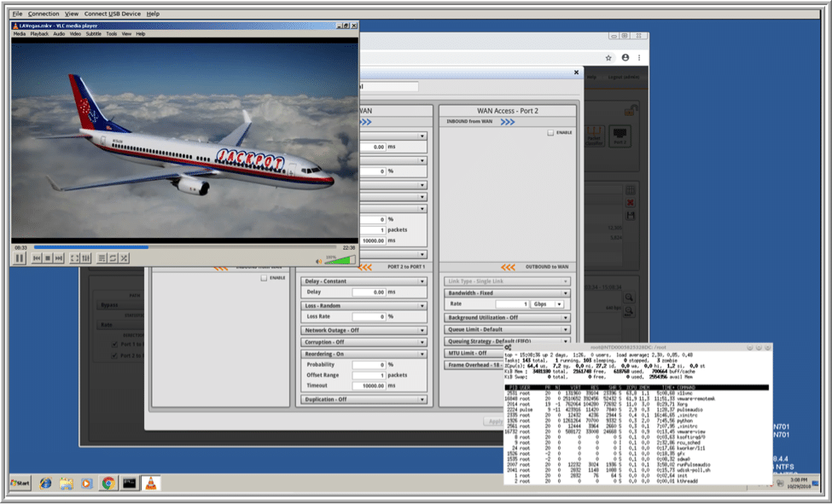Click the Delay ms input field

click(x=369, y=293)
